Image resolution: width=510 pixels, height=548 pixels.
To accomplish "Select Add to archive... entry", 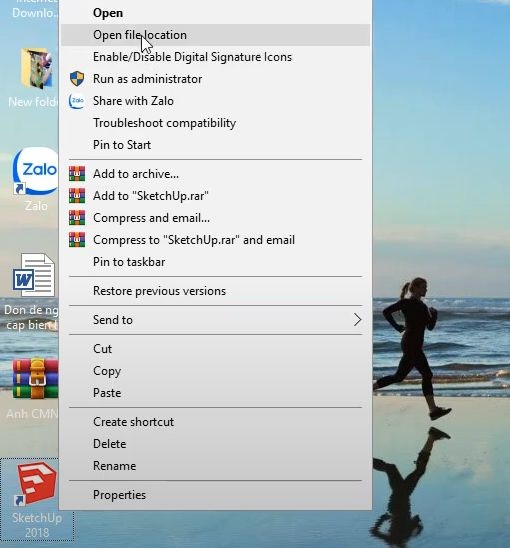I will click(215, 174).
